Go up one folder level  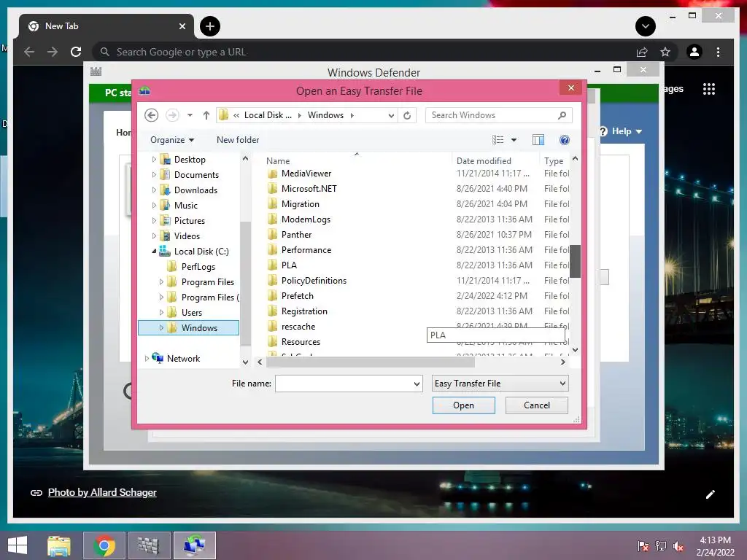(206, 115)
